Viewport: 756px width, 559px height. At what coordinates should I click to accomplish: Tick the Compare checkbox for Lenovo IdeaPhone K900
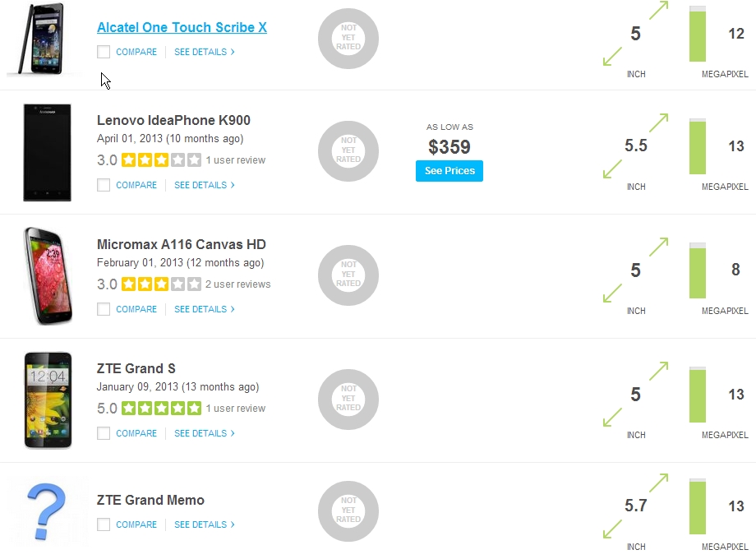click(104, 185)
